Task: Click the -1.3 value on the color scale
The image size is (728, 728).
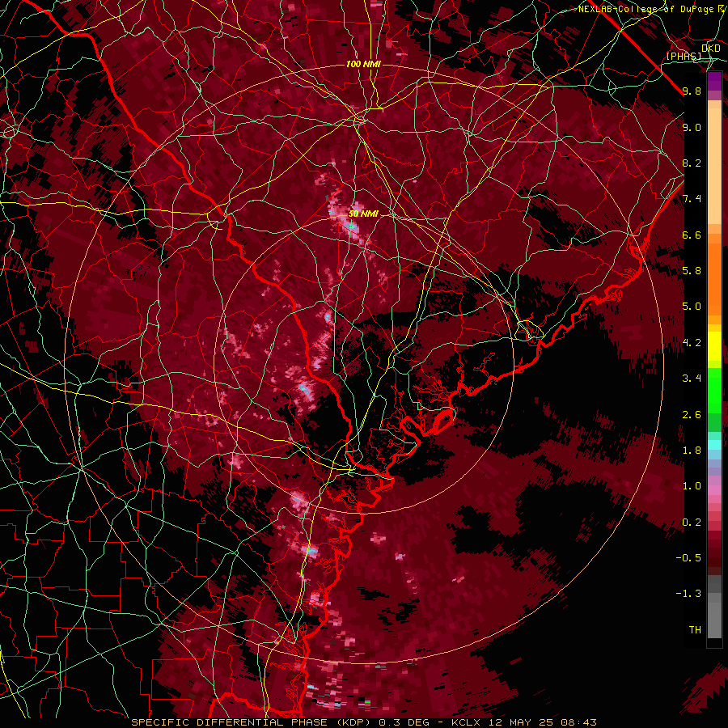Action: [x=688, y=594]
